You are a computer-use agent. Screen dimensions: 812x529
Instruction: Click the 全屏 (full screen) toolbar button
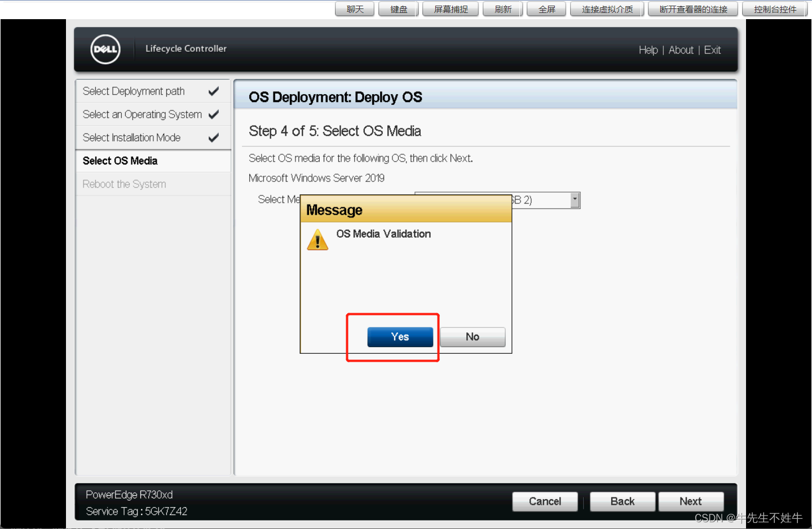(546, 9)
